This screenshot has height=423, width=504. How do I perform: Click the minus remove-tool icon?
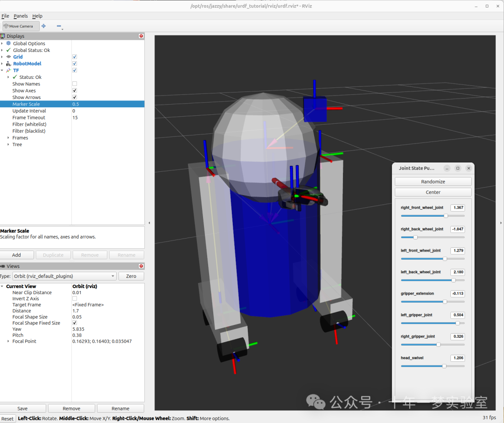[59, 26]
